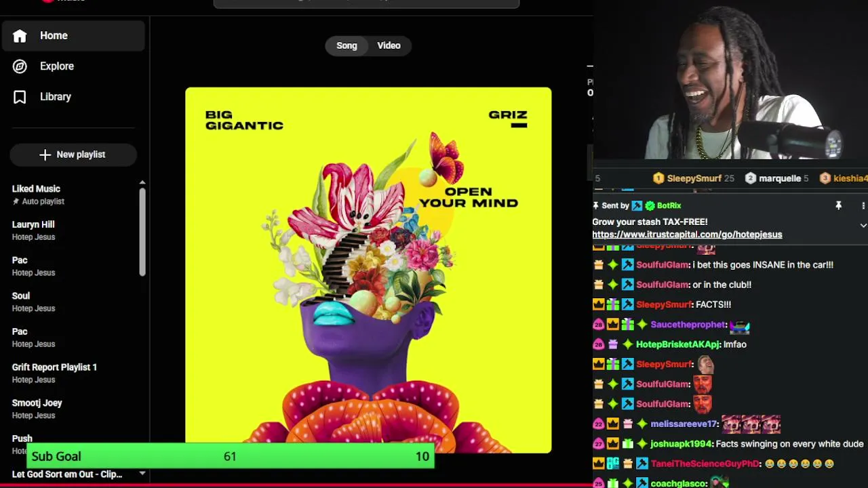
Task: Click the playlist scroll-down arrow
Action: 142,474
